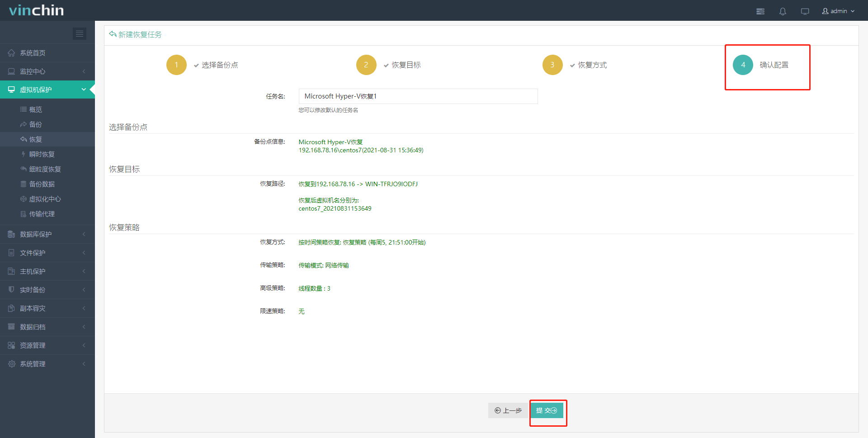Click step 4 circle 确认配置
Screen dimensions: 868x438
click(x=743, y=65)
